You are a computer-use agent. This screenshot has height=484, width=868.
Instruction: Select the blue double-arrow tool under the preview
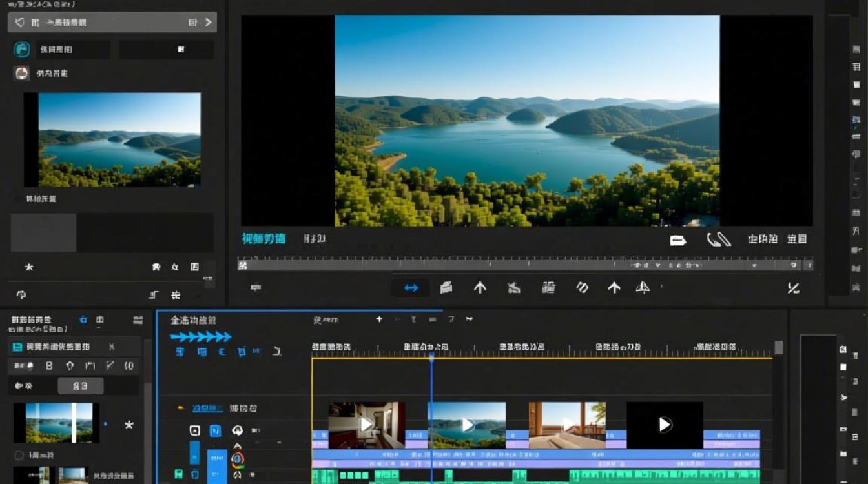(411, 288)
